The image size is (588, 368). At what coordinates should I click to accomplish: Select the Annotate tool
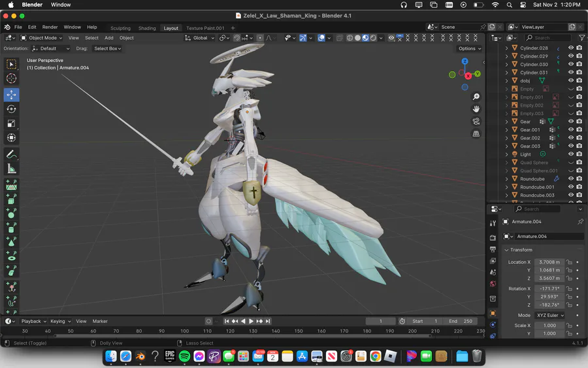coord(11,154)
